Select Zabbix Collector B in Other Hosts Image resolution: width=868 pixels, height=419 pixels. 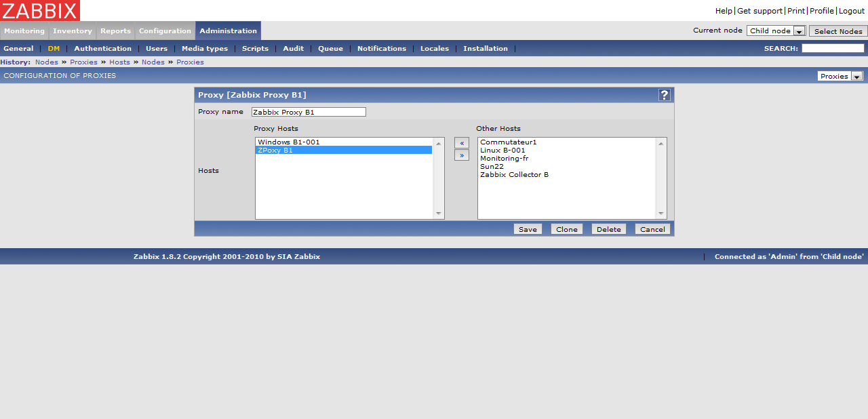(x=514, y=175)
